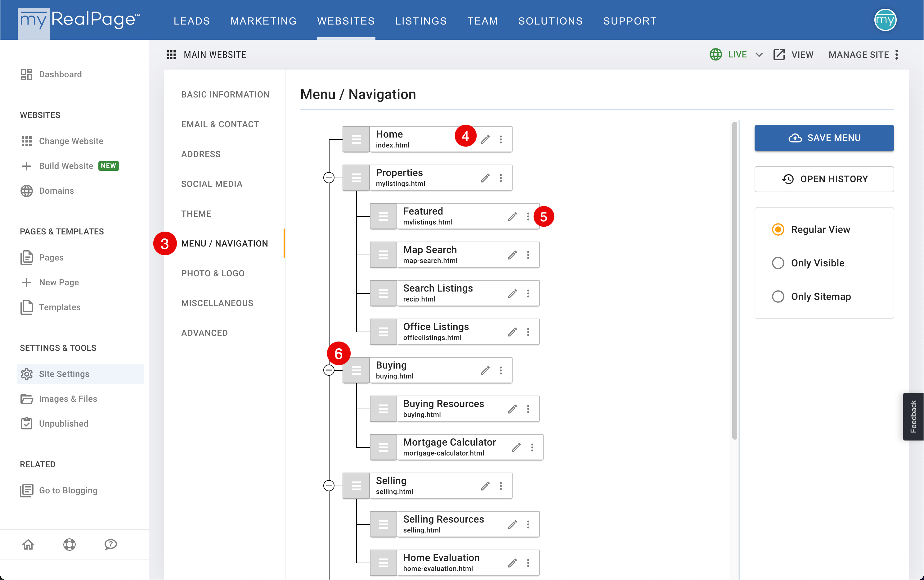Open the three-dot options for Home item
The height and width of the screenshot is (580, 924).
(x=501, y=139)
